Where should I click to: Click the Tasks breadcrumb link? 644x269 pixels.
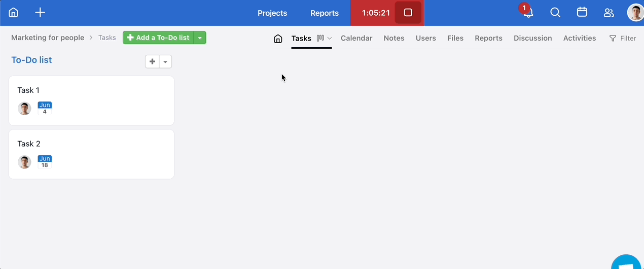[107, 38]
